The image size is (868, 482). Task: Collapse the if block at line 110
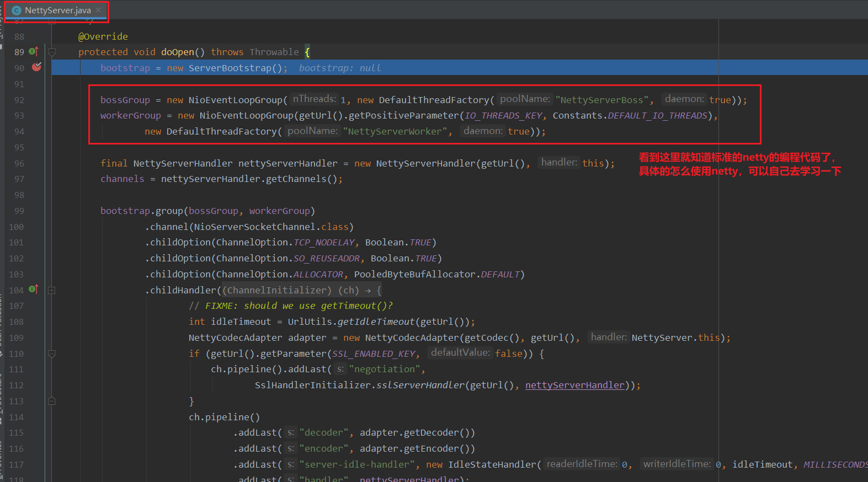pyautogui.click(x=52, y=354)
